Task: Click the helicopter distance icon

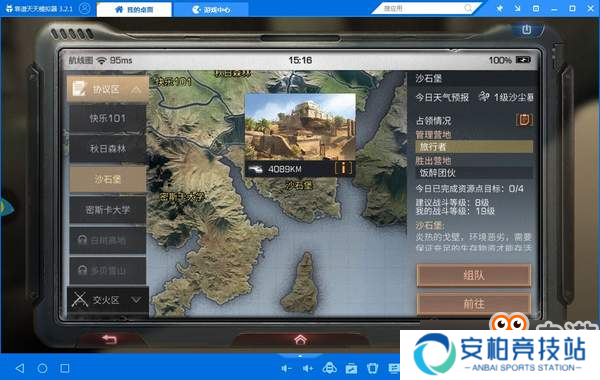Action: point(255,169)
